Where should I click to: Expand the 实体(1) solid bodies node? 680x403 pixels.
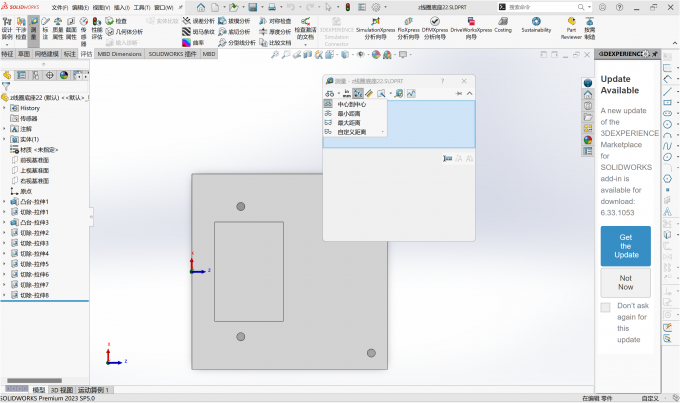[4, 139]
